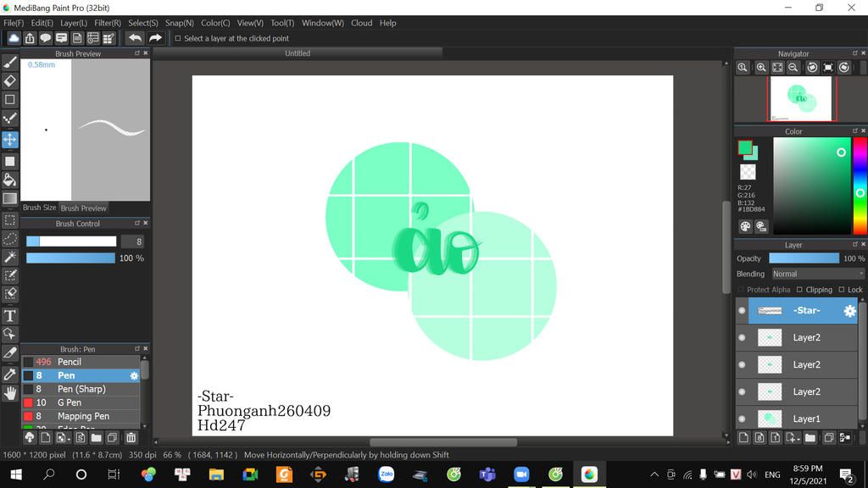The width and height of the screenshot is (868, 488).
Task: Select the Gradient tool
Action: pyautogui.click(x=10, y=198)
